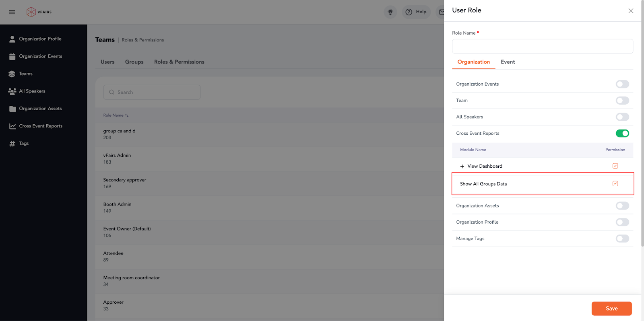Click the Role Name input field

(542, 46)
